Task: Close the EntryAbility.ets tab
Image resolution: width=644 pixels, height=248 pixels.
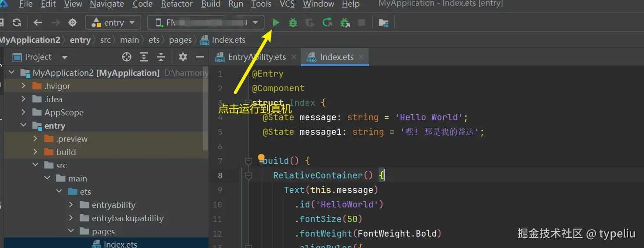Action: click(294, 57)
